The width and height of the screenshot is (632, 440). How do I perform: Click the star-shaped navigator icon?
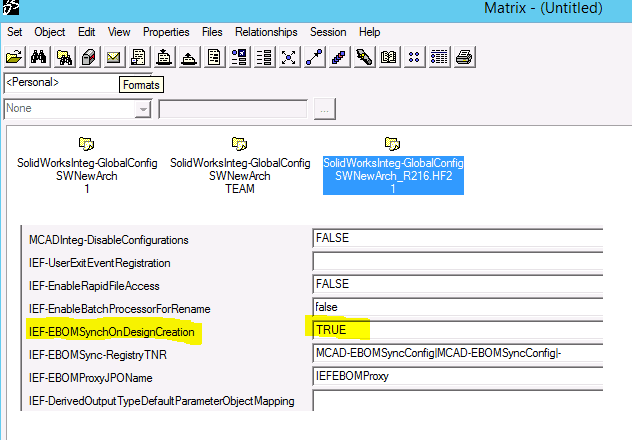289,57
